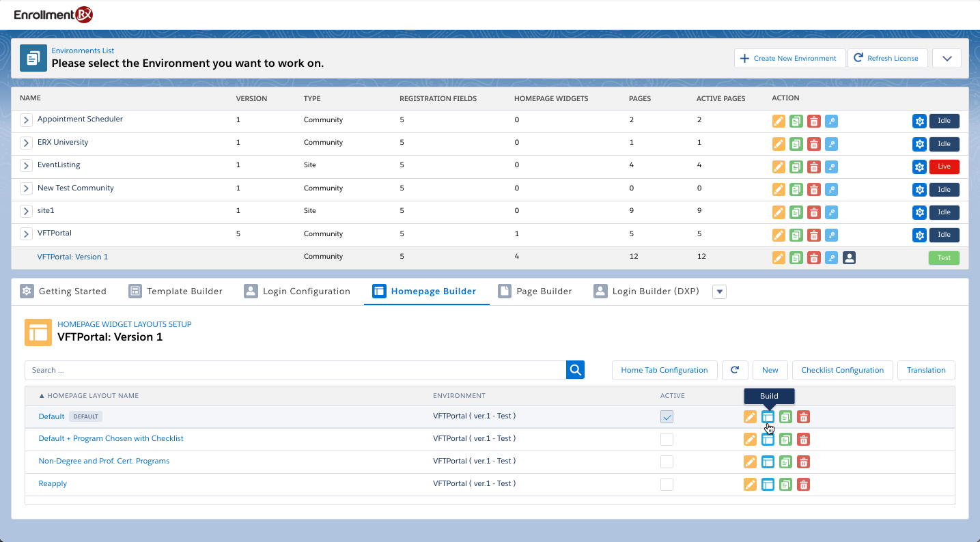Click the user icon in VFTPortal: Version 1 row
The height and width of the screenshot is (542, 980).
(849, 258)
